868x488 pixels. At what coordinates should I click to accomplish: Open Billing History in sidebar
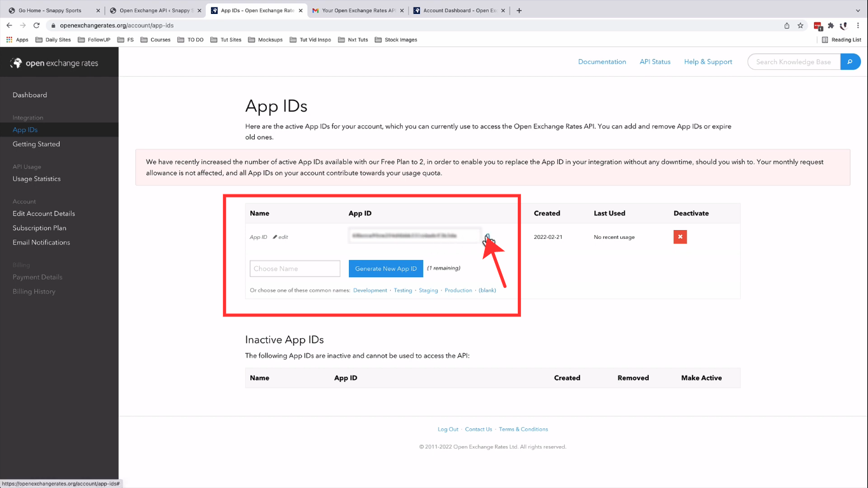coord(34,292)
